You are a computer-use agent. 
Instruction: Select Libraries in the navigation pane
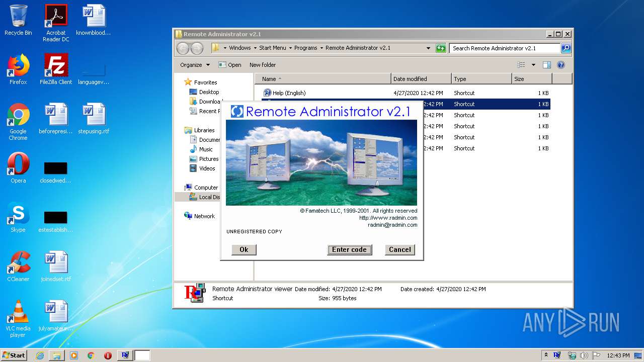coord(204,130)
